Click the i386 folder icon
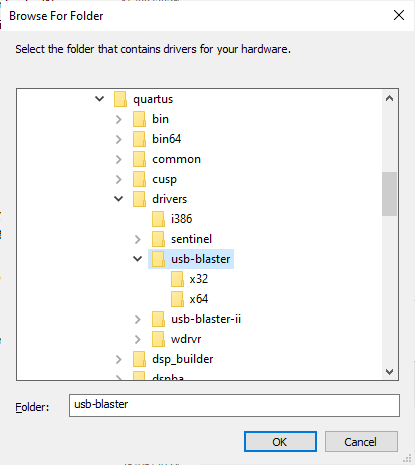The height and width of the screenshot is (465, 415). click(158, 219)
